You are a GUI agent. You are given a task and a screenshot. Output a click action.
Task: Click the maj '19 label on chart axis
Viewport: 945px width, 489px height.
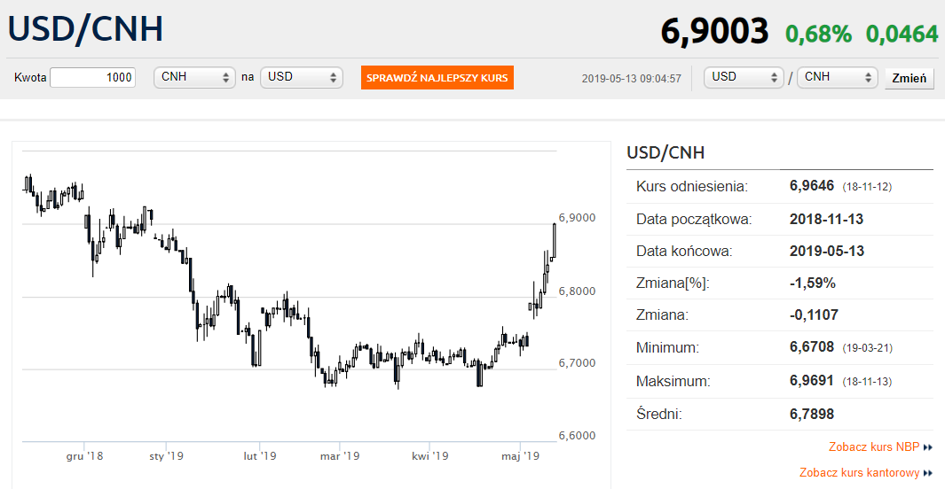[x=520, y=456]
